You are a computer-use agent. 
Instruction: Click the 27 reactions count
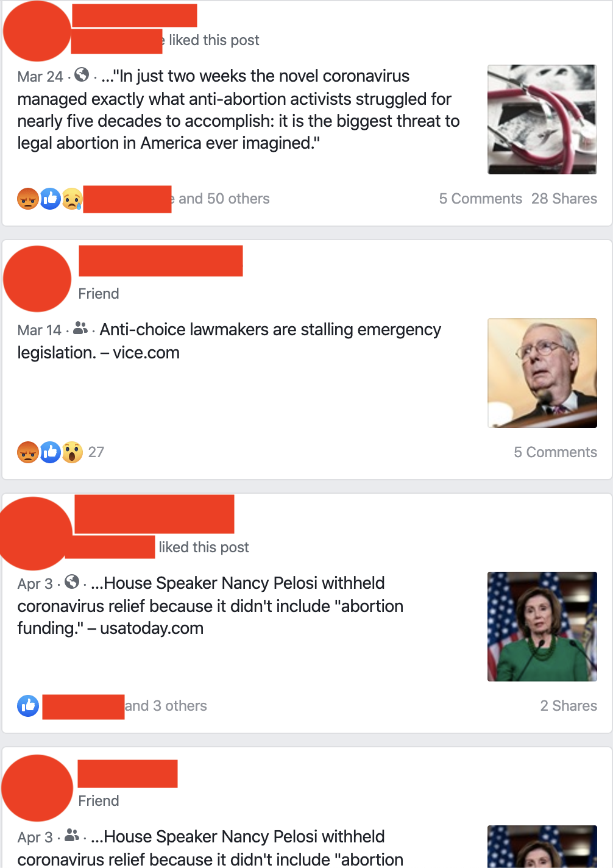point(96,452)
